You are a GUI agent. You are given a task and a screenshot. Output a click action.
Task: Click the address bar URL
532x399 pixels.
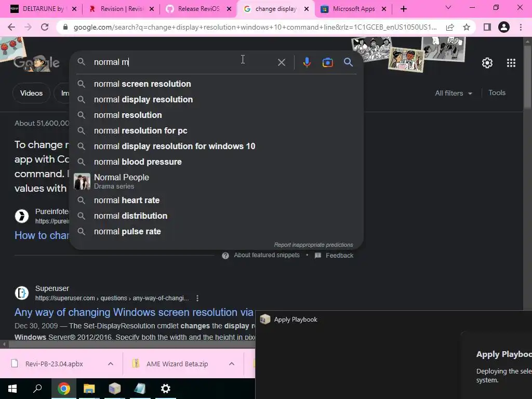click(255, 27)
